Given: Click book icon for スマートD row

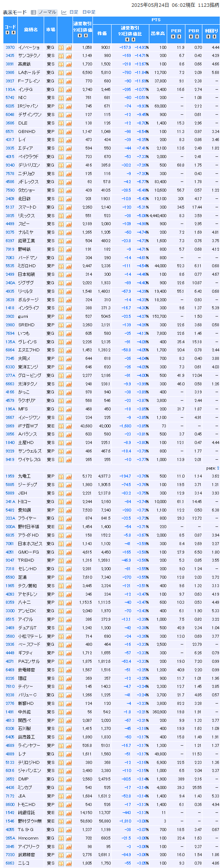Looking at the screenshot, I should (61, 207).
